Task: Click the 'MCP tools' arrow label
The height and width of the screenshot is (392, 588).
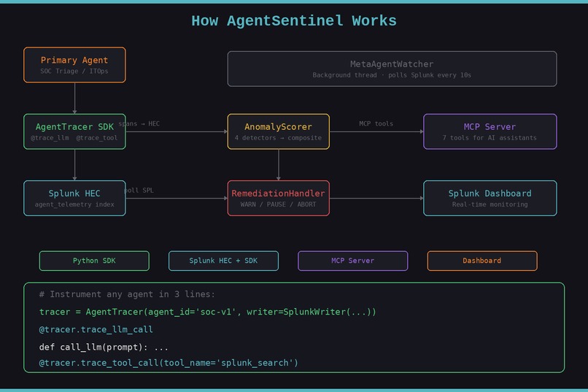Action: [376, 123]
